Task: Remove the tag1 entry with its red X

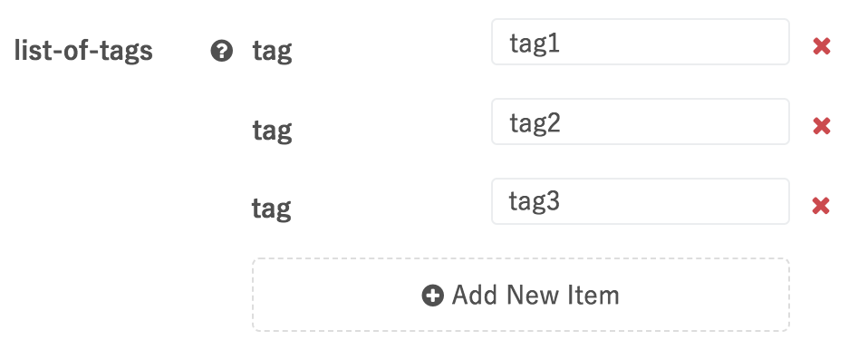Action: pos(822,46)
